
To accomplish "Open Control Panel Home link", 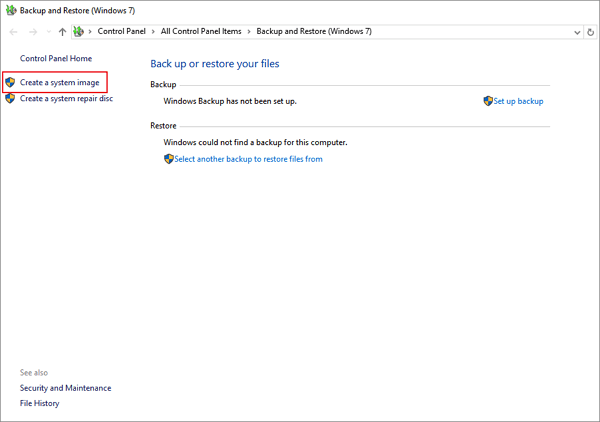I will [56, 59].
